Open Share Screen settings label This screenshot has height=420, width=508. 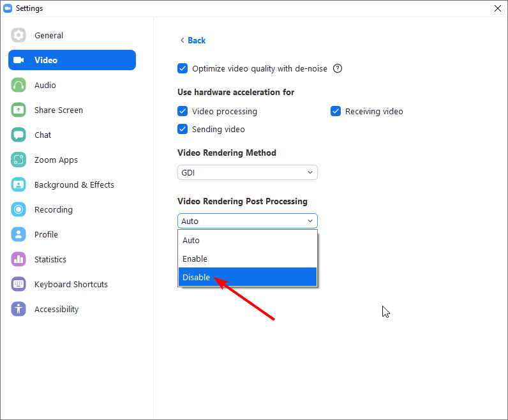point(59,110)
